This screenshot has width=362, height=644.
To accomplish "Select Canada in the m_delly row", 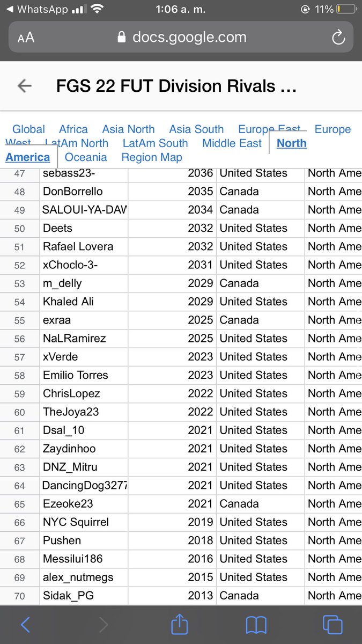I will pos(261,283).
